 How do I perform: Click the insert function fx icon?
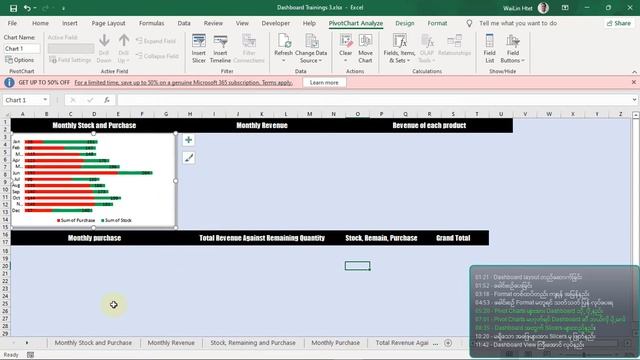point(107,100)
